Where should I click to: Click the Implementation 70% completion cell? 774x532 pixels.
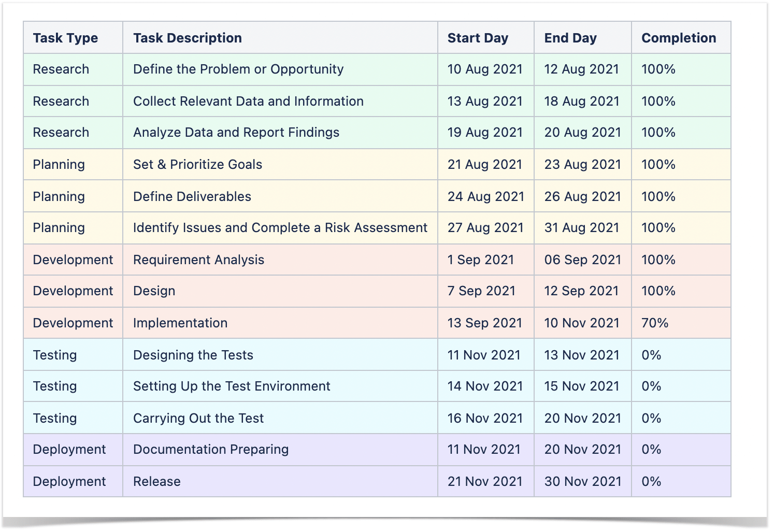tap(656, 323)
